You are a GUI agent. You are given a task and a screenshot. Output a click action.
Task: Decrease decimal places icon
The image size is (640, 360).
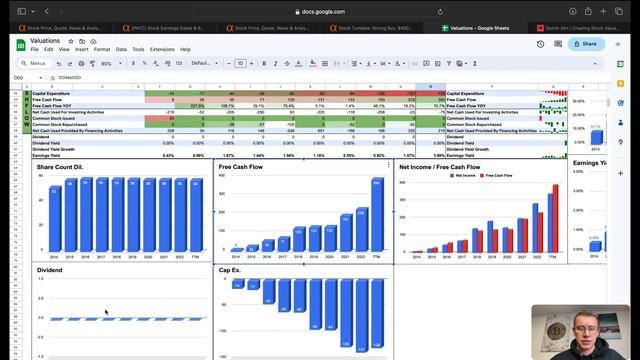pos(156,64)
